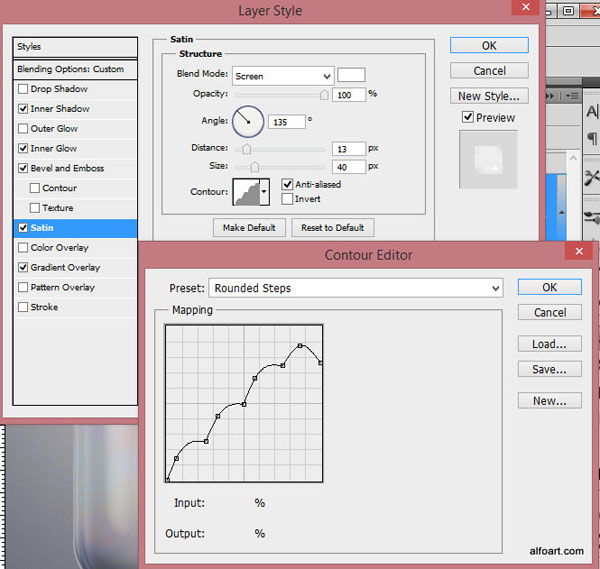
Task: Click the Load... contour button
Action: [549, 344]
